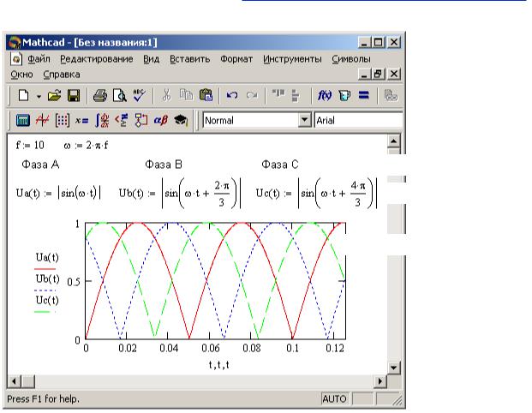Viewport: 532px width, 413px height.
Task: Select the Ub(t) definition equation
Action: (x=180, y=193)
